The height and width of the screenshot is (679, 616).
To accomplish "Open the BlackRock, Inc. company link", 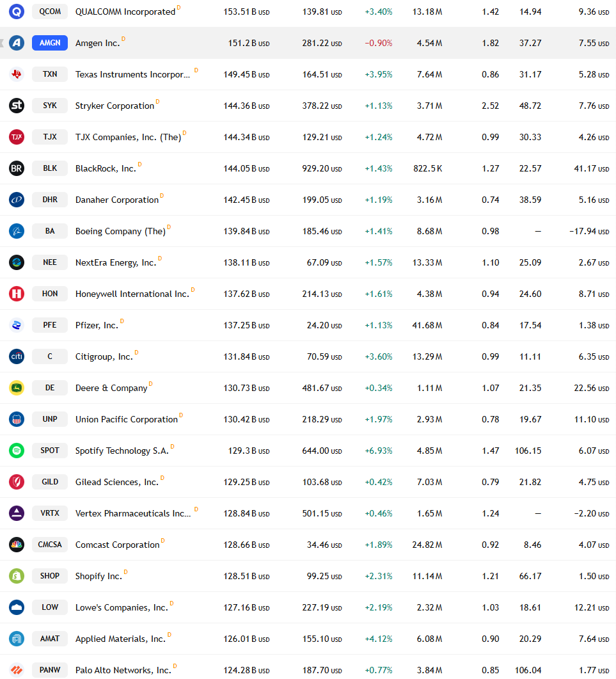I will [106, 169].
